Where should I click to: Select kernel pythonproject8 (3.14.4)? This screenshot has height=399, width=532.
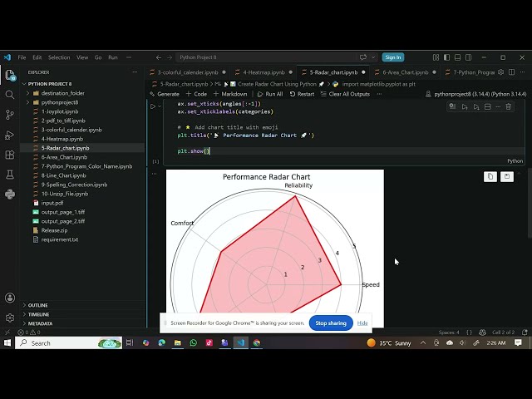[475, 94]
